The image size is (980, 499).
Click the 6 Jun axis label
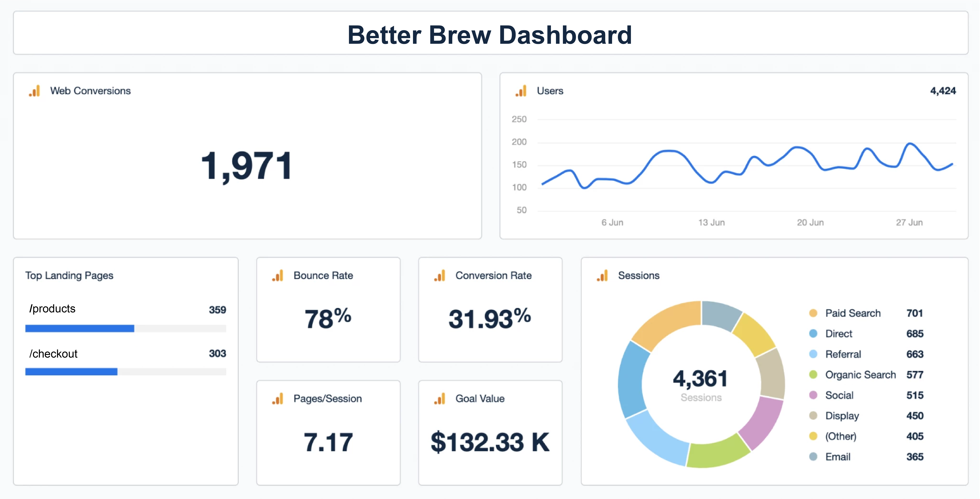[x=612, y=223]
